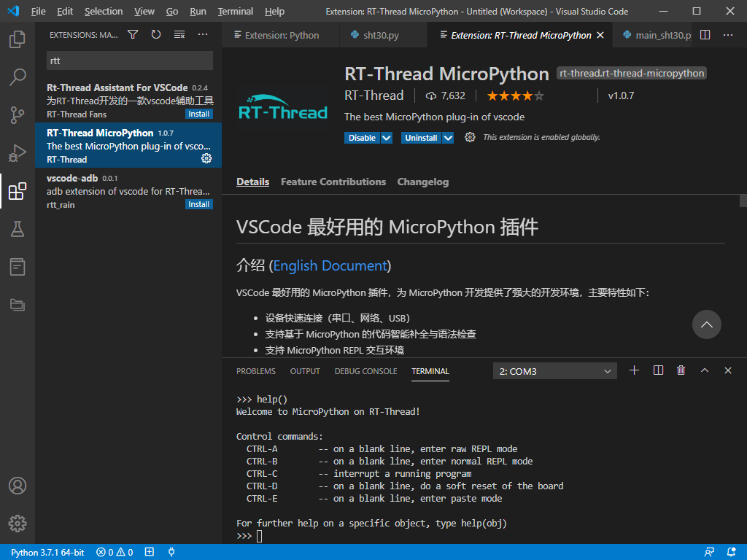Screen dimensions: 747x560
Task: Open the Go menu
Action: (x=172, y=11)
